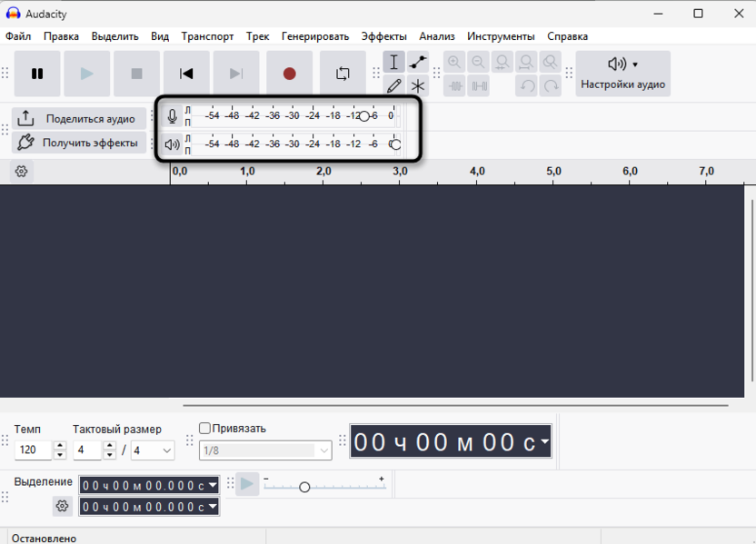This screenshot has height=544, width=756.
Task: Click the Получить эффекты button
Action: pos(79,143)
